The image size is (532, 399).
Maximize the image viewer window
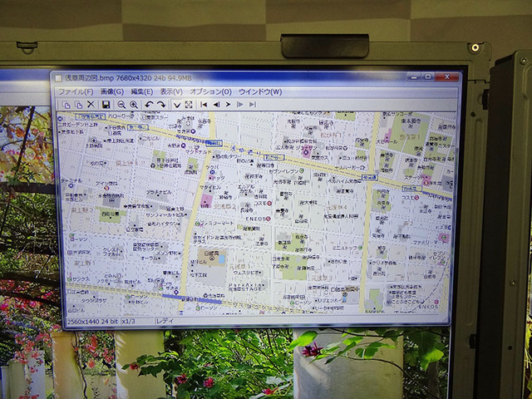pos(428,76)
